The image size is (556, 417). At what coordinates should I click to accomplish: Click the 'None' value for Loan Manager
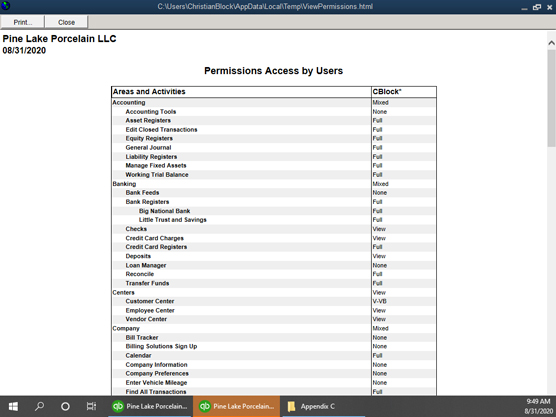380,265
